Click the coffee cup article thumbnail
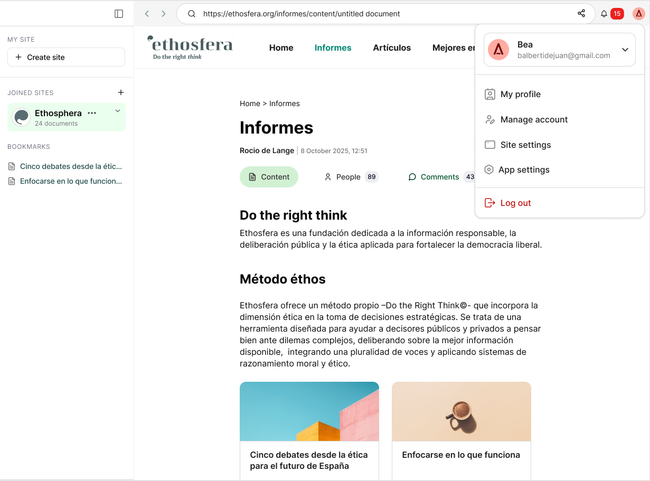650x481 pixels. point(461,411)
